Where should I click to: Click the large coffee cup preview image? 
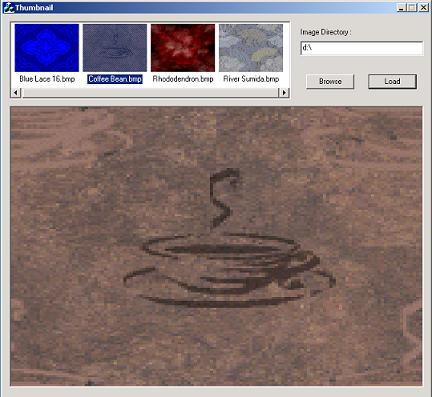click(216, 246)
